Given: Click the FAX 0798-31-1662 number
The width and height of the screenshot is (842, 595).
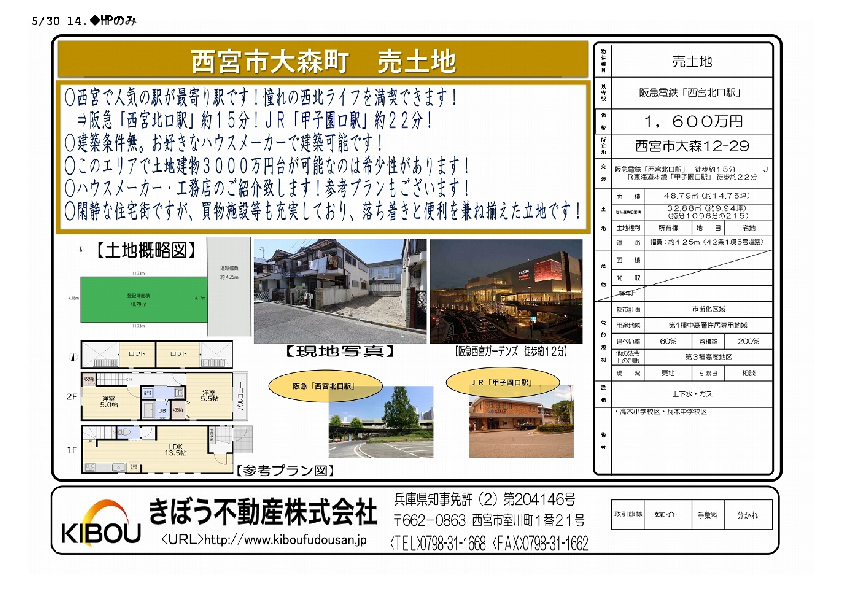Looking at the screenshot, I should tap(540, 542).
